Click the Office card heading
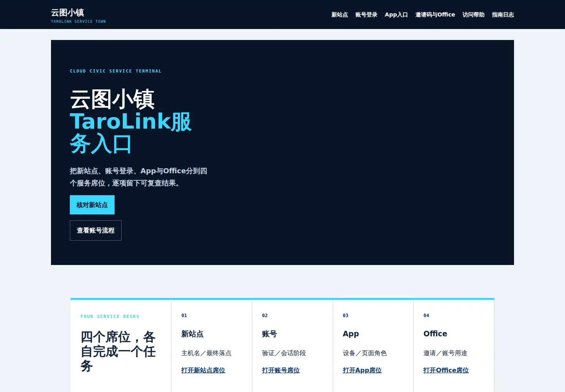 [x=435, y=334]
